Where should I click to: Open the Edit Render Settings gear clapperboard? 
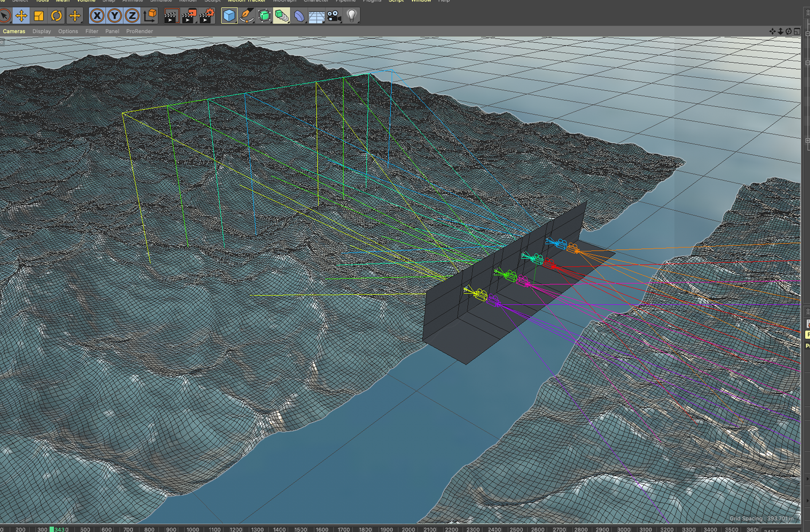[x=207, y=16]
